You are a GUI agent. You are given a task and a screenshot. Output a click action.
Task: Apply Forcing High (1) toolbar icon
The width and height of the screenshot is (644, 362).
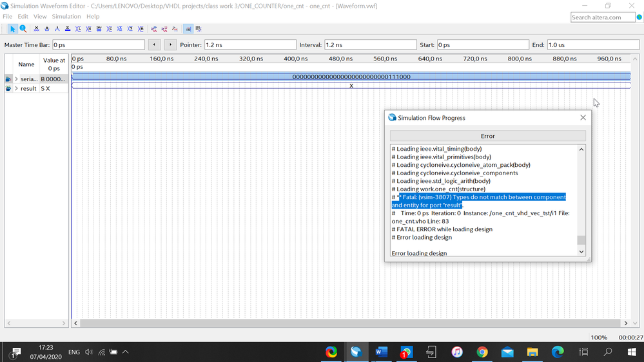57,29
